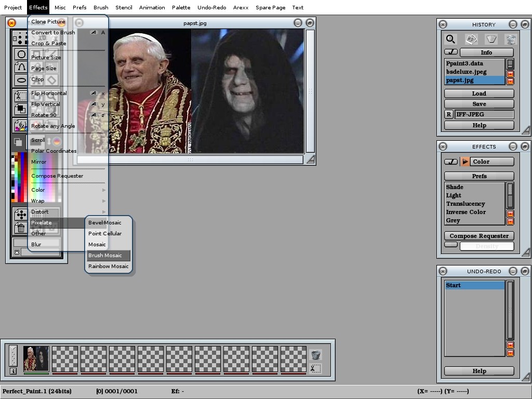Open the Stencil menu

point(124,7)
